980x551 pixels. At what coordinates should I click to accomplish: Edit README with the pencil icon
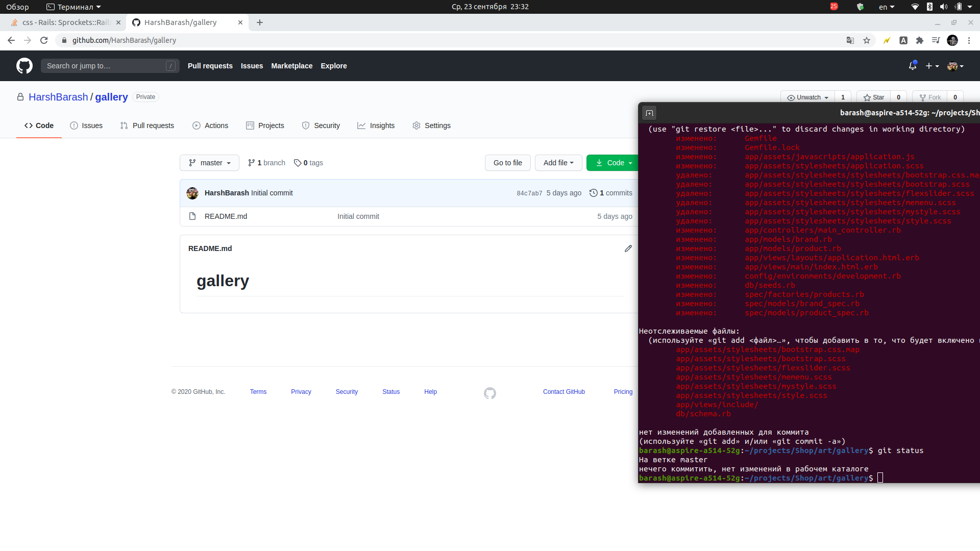tap(628, 248)
